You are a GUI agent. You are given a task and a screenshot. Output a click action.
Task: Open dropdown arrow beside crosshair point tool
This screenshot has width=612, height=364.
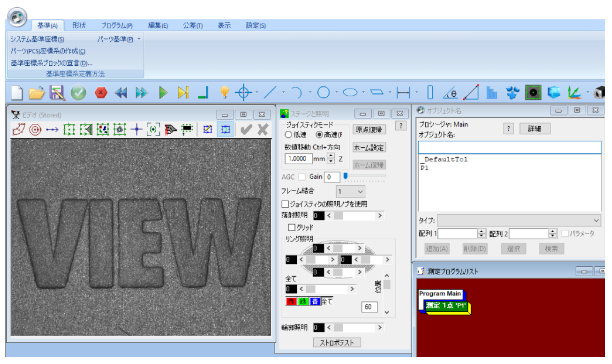[256, 92]
